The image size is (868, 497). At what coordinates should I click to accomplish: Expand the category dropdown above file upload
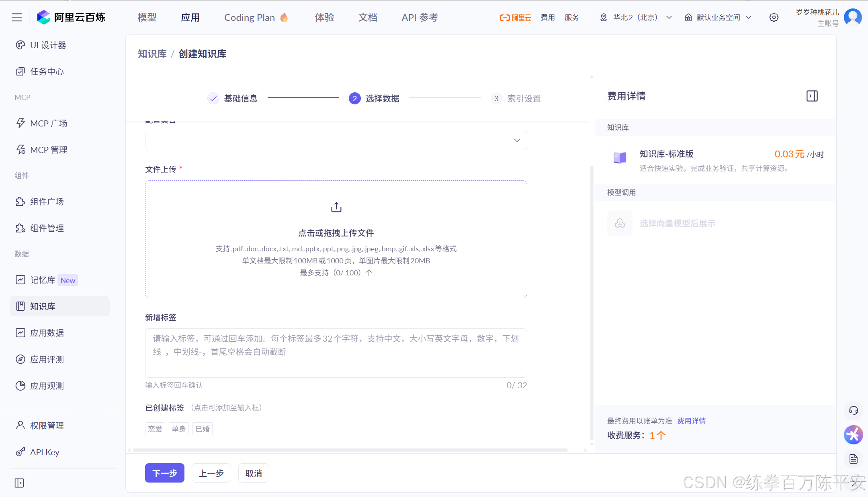pos(336,141)
